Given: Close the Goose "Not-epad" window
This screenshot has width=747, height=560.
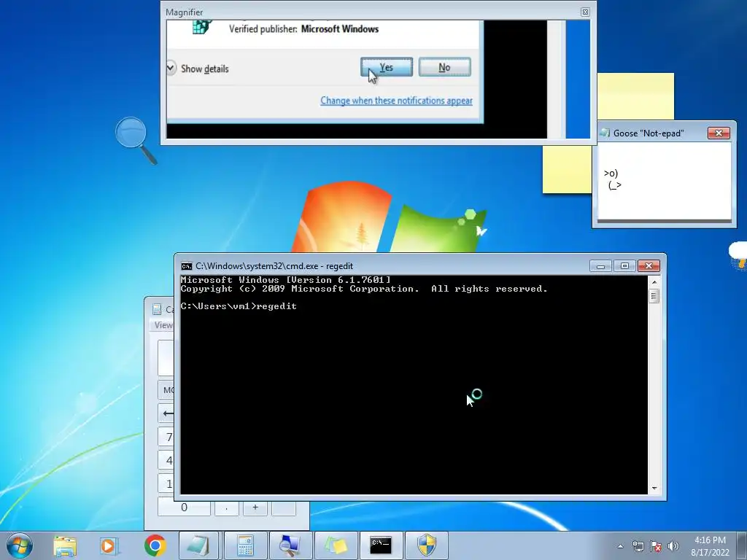Looking at the screenshot, I should (719, 133).
